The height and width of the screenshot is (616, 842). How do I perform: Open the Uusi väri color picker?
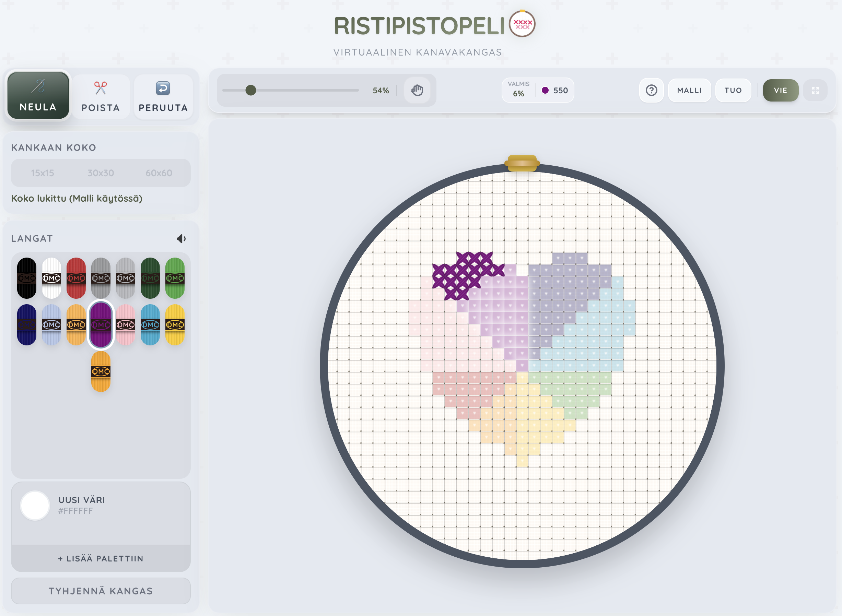35,505
